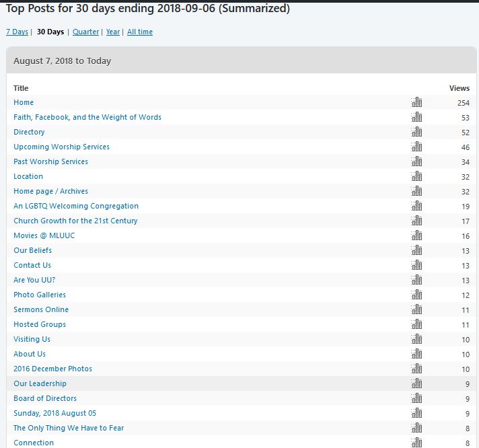Switch to the Quarter view
Image resolution: width=479 pixels, height=448 pixels.
tap(86, 32)
